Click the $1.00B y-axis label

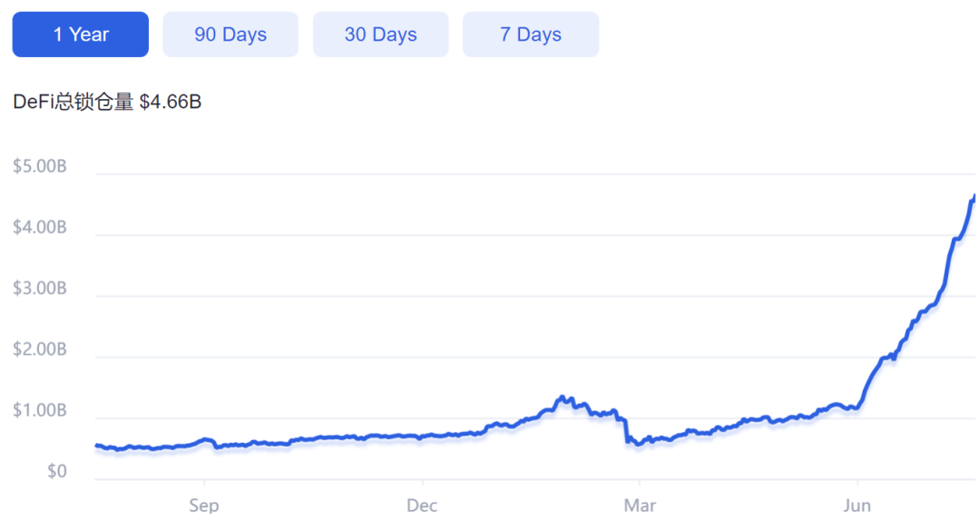coord(39,410)
